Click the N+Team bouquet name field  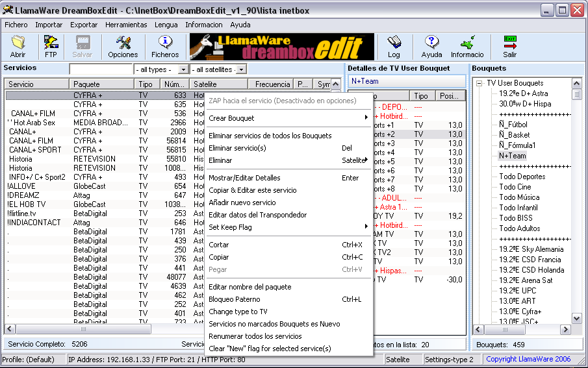pos(407,81)
